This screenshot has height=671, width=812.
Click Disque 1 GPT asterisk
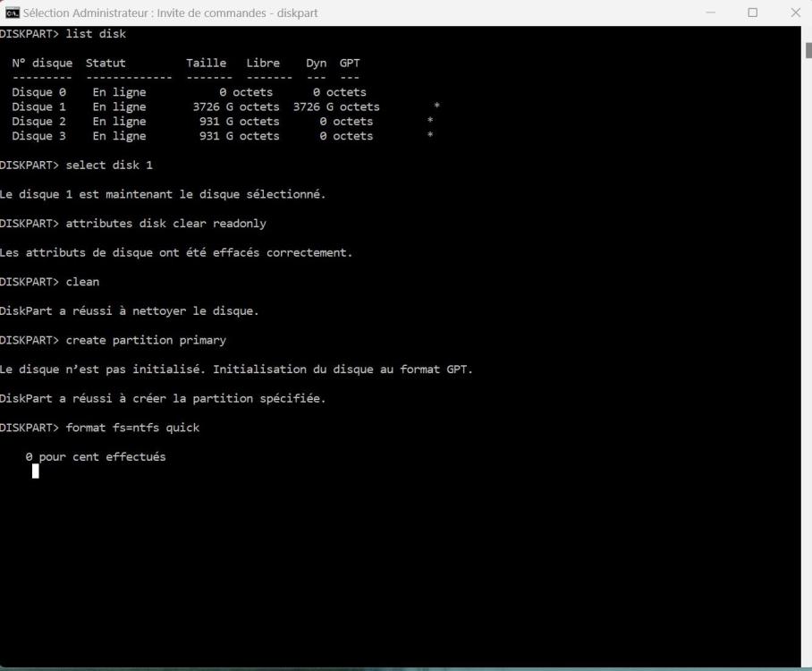pos(436,106)
